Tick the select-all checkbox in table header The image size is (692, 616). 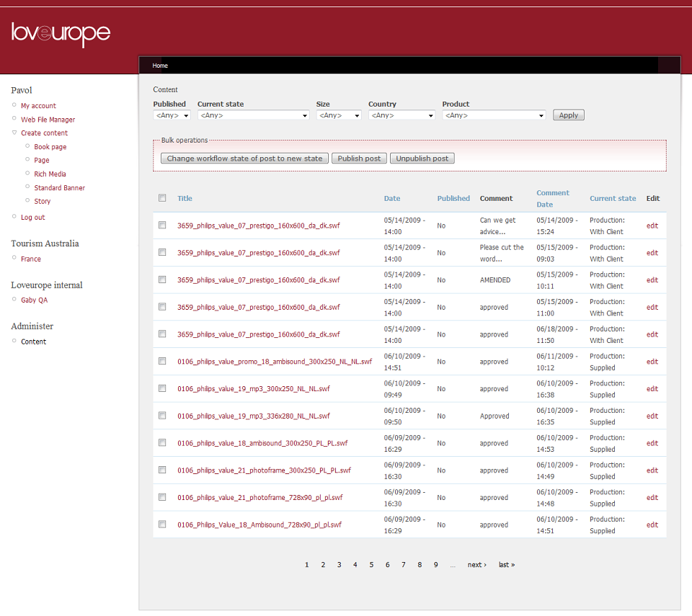click(x=162, y=197)
